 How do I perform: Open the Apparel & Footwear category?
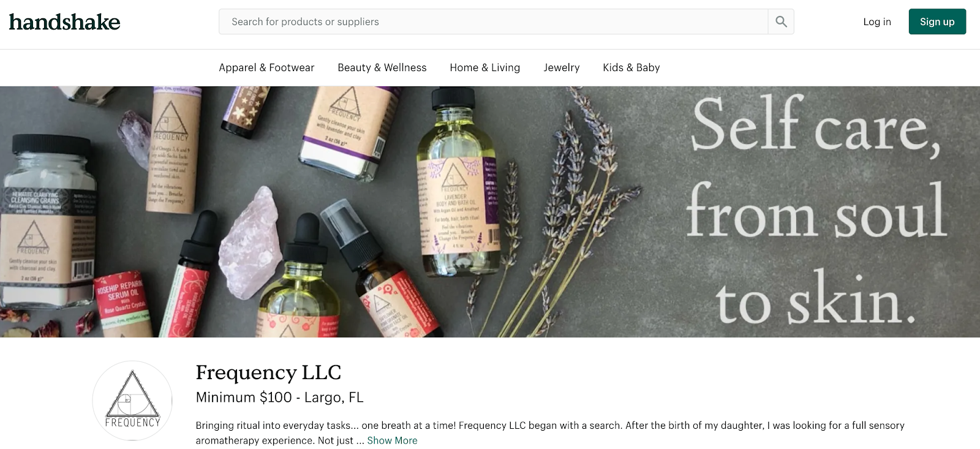266,67
